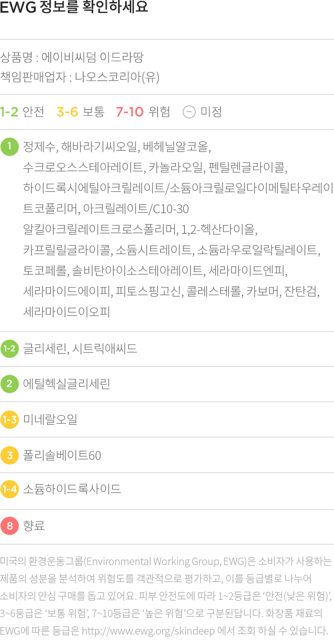The height and width of the screenshot is (644, 334).
Task: Click the gray minus 미정 legend icon
Action: tap(189, 112)
